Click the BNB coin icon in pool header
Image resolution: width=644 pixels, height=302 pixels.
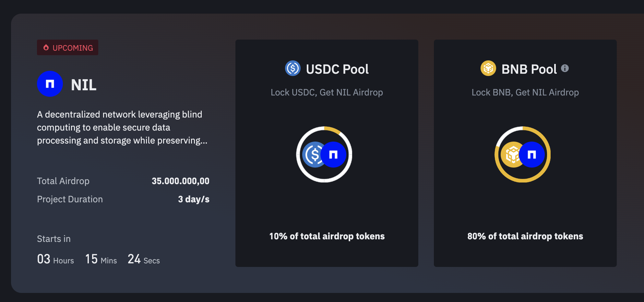(488, 69)
